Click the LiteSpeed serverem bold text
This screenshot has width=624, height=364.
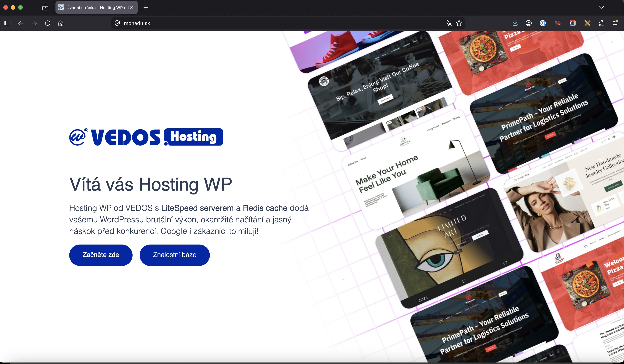pos(197,208)
